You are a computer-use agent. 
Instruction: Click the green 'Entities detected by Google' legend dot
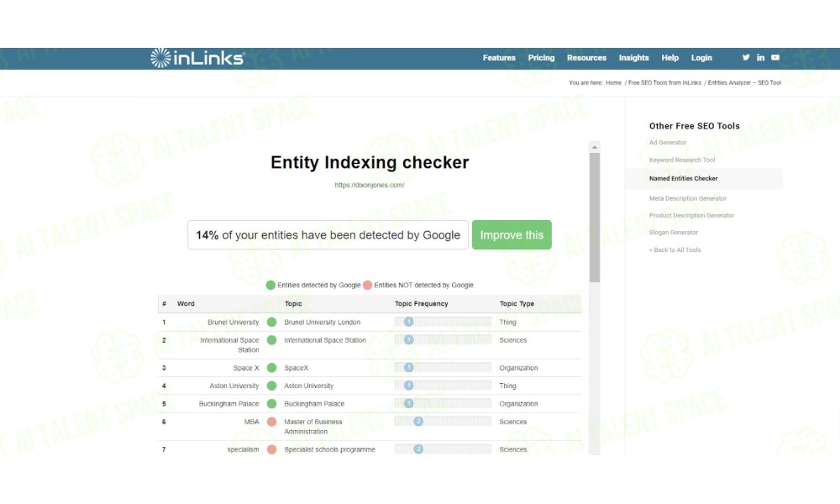[x=270, y=285]
